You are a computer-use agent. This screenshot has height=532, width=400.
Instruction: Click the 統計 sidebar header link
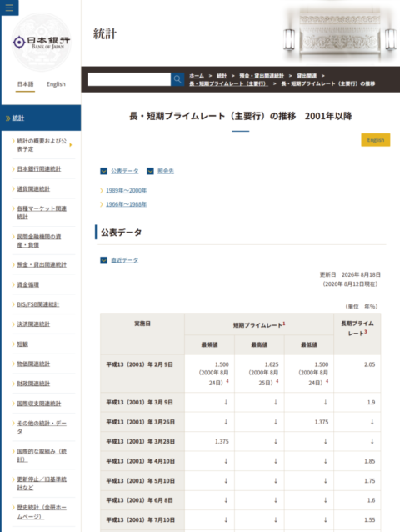coord(18,118)
